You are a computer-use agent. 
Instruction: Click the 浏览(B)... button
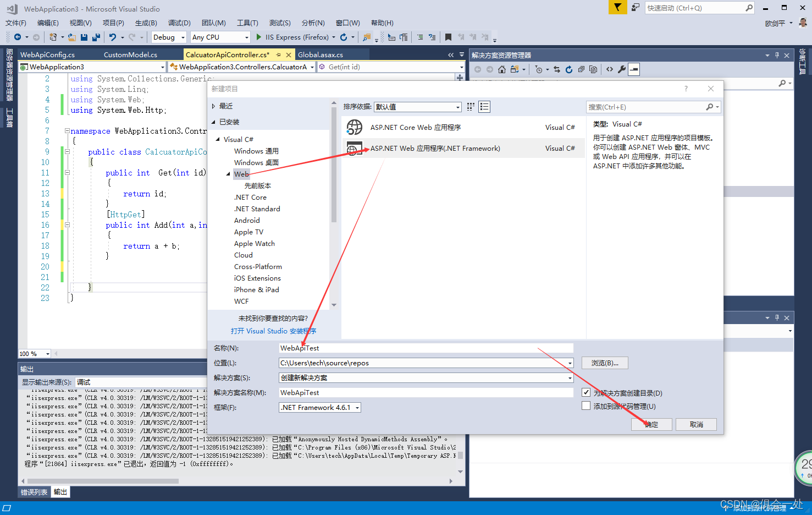pos(605,363)
